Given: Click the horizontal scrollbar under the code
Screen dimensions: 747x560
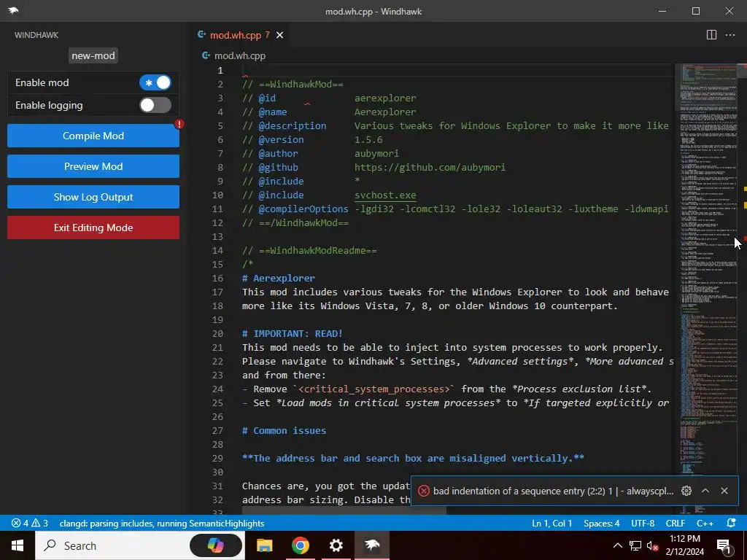Looking at the screenshot, I should [344, 510].
